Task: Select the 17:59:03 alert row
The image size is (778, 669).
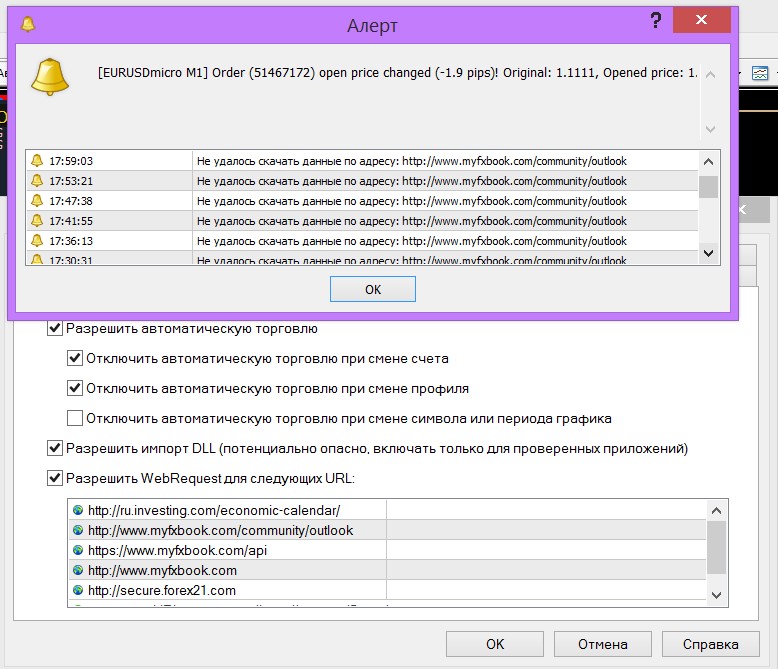Action: coord(362,161)
